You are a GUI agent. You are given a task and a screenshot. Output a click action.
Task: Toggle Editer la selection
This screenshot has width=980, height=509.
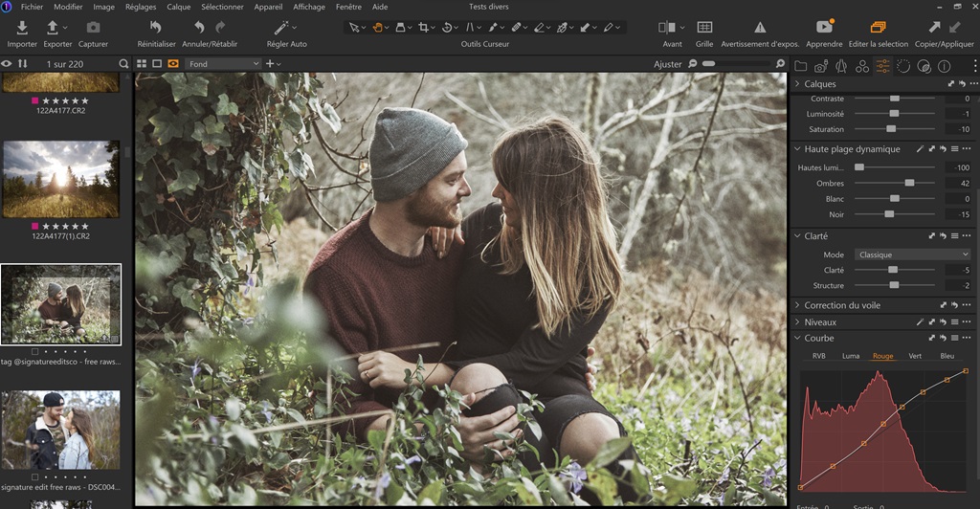coord(879,28)
